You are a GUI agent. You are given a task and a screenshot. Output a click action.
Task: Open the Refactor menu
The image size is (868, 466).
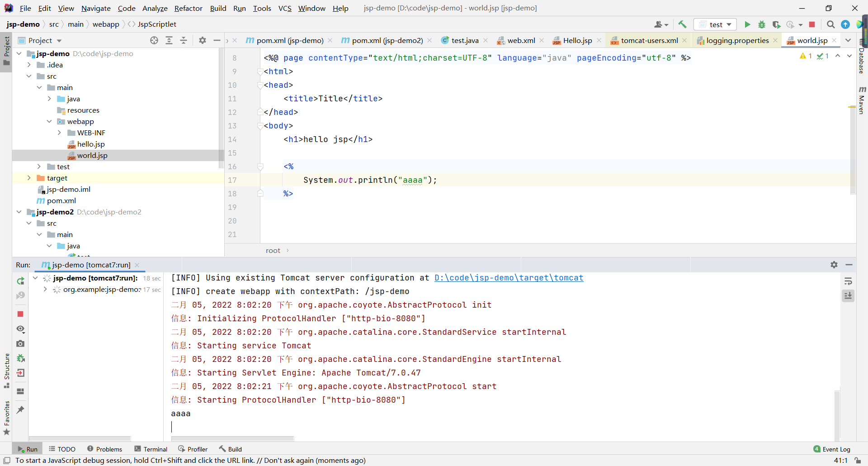189,8
